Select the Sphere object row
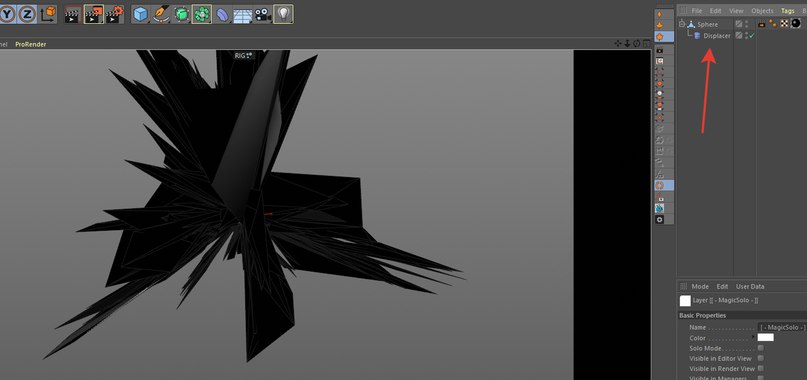Image resolution: width=807 pixels, height=380 pixels. [707, 24]
